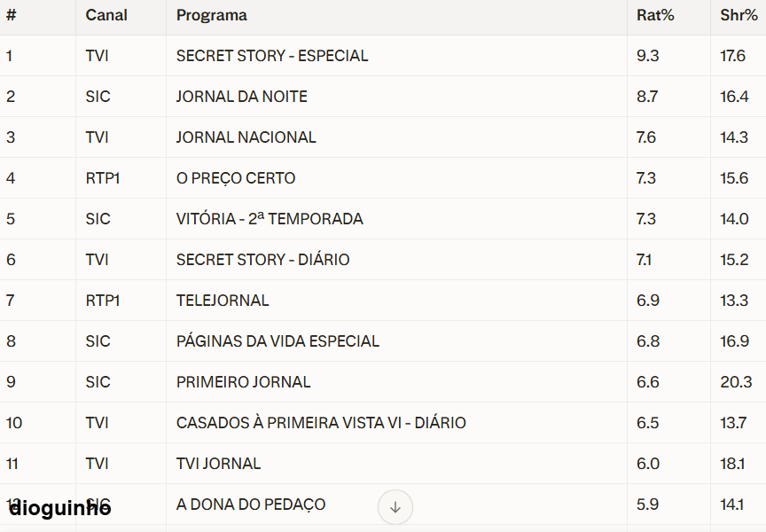Select JORNAL DA NOITE program cell
This screenshot has height=532, width=766.
[x=242, y=97]
